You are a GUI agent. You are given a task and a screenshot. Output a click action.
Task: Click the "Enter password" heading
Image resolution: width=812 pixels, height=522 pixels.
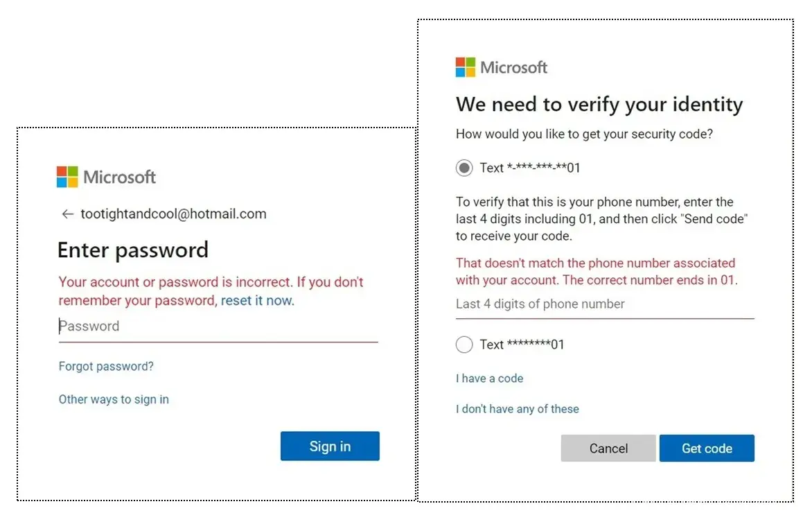(x=133, y=250)
